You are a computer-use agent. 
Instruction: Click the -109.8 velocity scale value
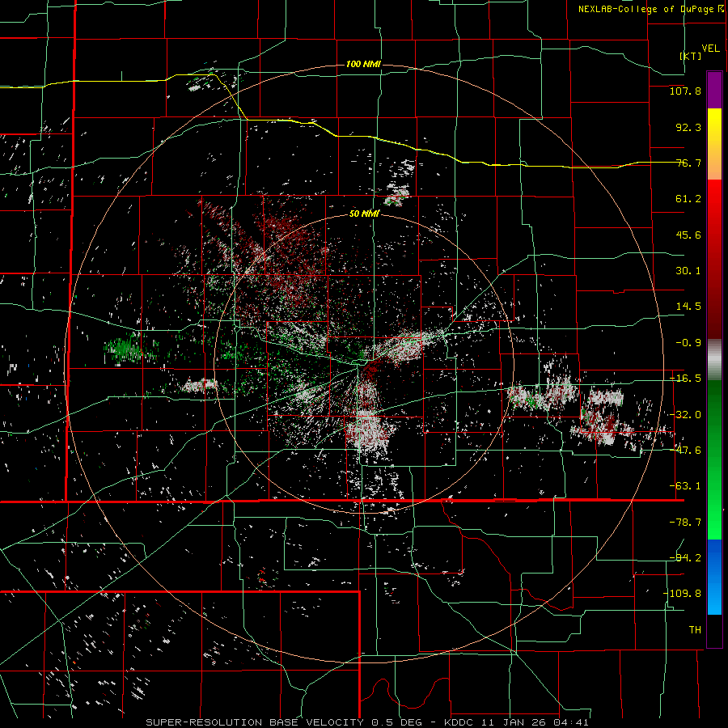pos(682,594)
